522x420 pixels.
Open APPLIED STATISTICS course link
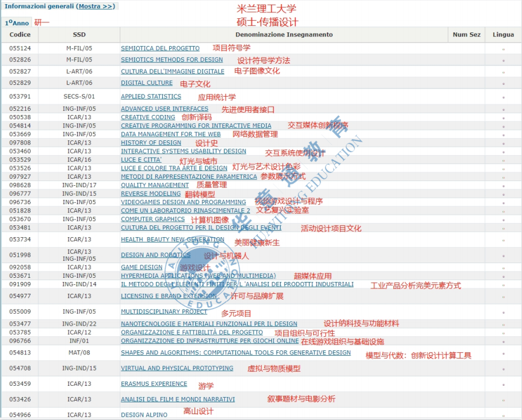pyautogui.click(x=151, y=96)
